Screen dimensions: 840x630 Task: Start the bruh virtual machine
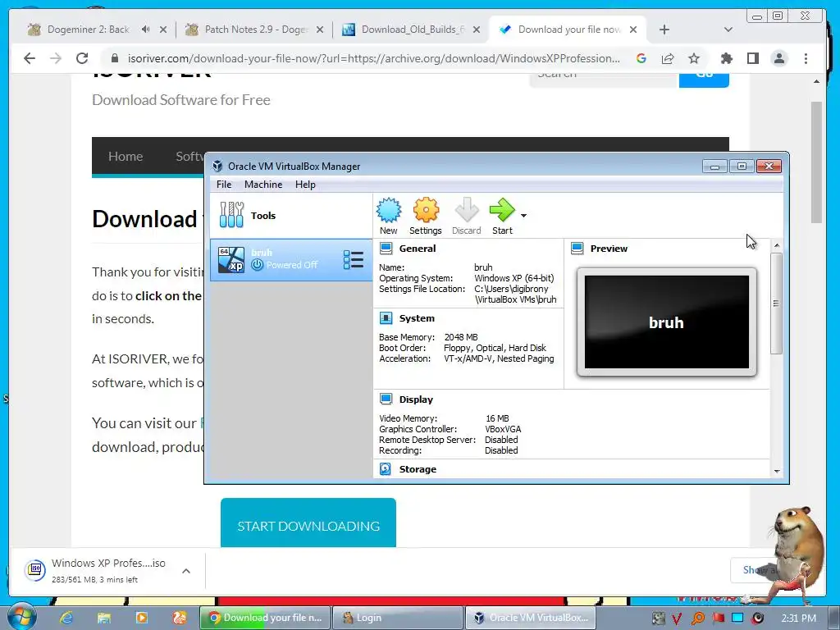click(x=502, y=216)
